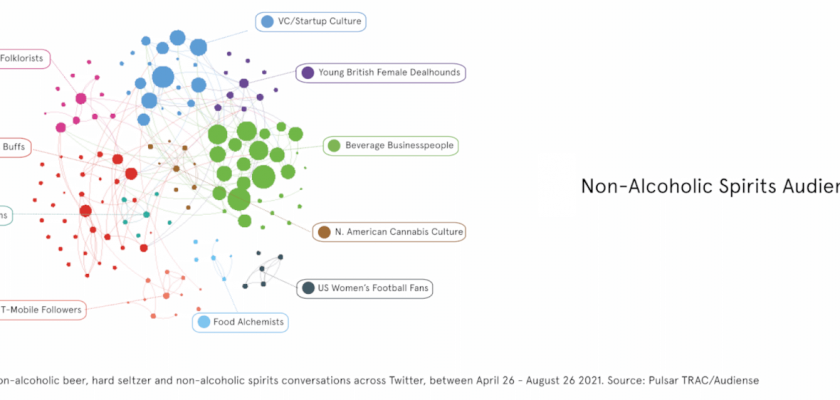Click the Buffs label box
The image size is (840, 400).
(x=14, y=147)
